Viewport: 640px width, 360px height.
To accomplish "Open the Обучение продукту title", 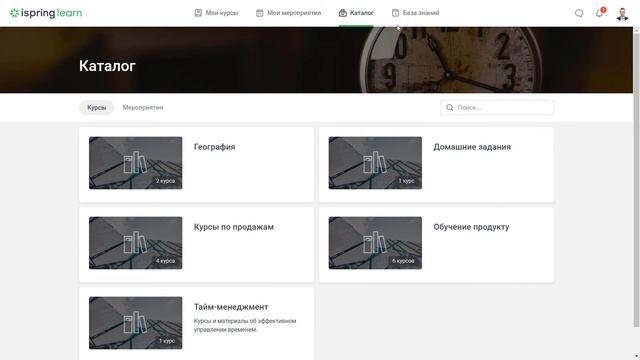I will tap(471, 227).
